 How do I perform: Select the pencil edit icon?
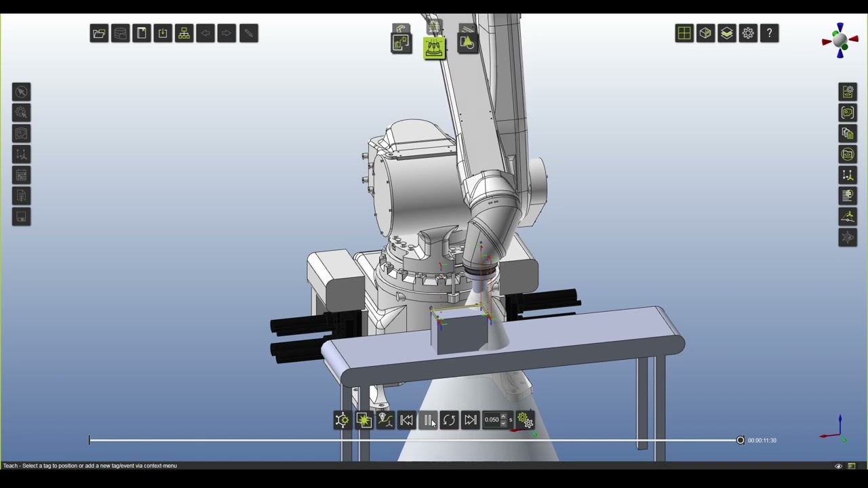tap(248, 33)
